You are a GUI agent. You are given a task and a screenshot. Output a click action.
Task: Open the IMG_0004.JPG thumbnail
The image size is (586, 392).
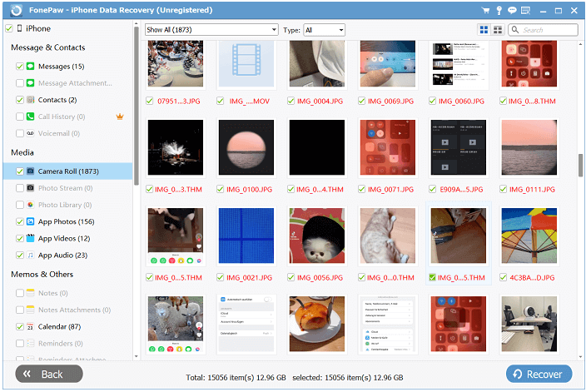click(x=317, y=63)
